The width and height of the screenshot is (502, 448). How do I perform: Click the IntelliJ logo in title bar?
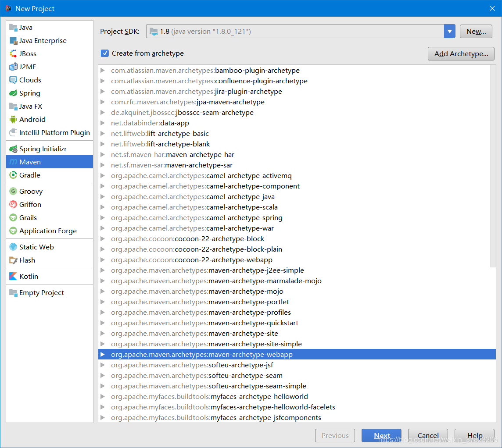(8, 8)
